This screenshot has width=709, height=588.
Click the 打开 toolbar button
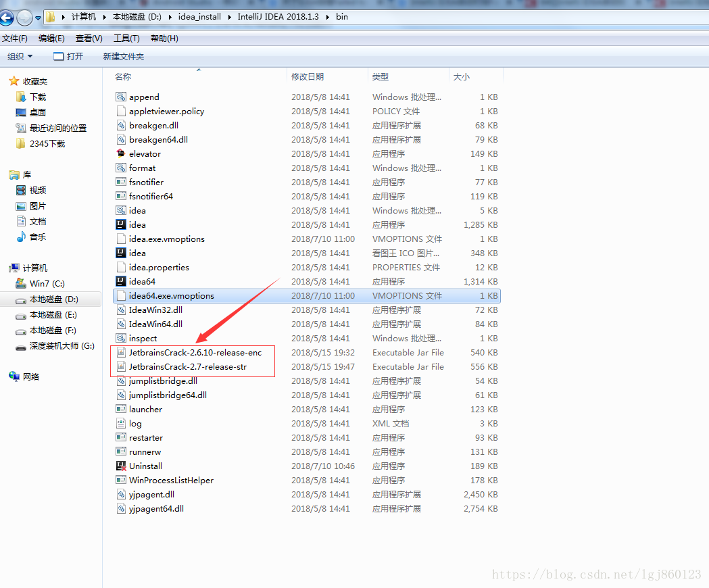tap(68, 57)
